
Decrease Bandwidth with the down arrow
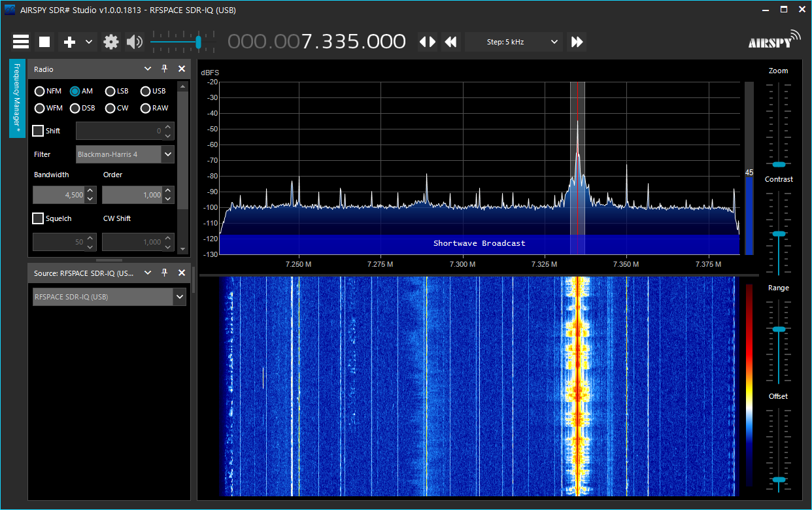click(91, 199)
